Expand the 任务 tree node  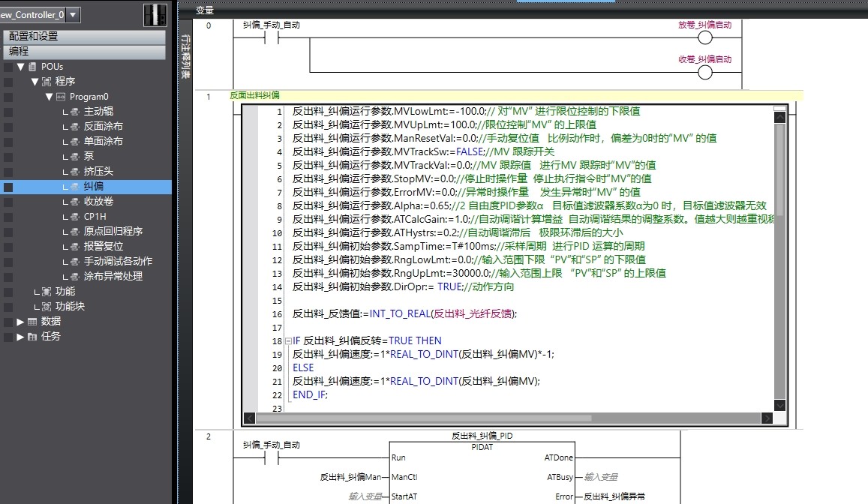[x=20, y=336]
